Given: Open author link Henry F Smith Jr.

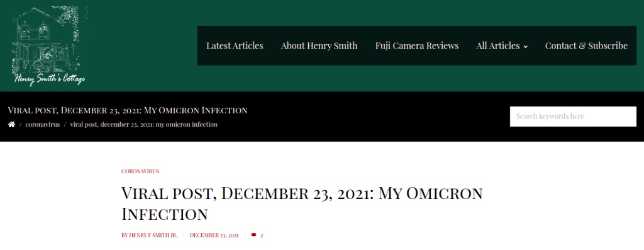Looking at the screenshot, I should (150, 235).
